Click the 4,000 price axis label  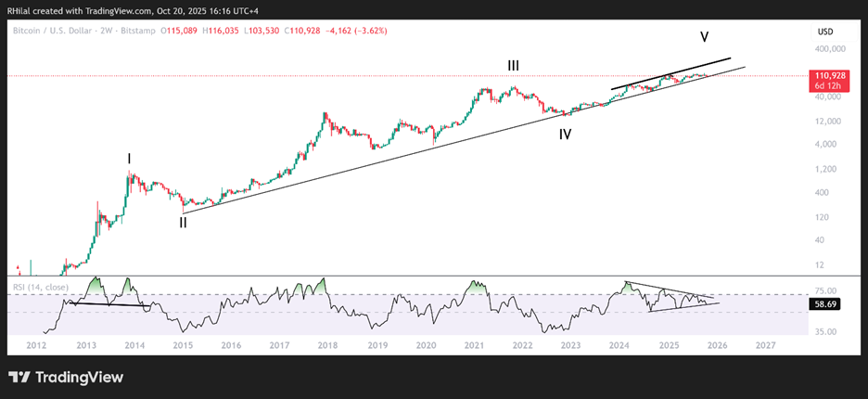tap(825, 145)
